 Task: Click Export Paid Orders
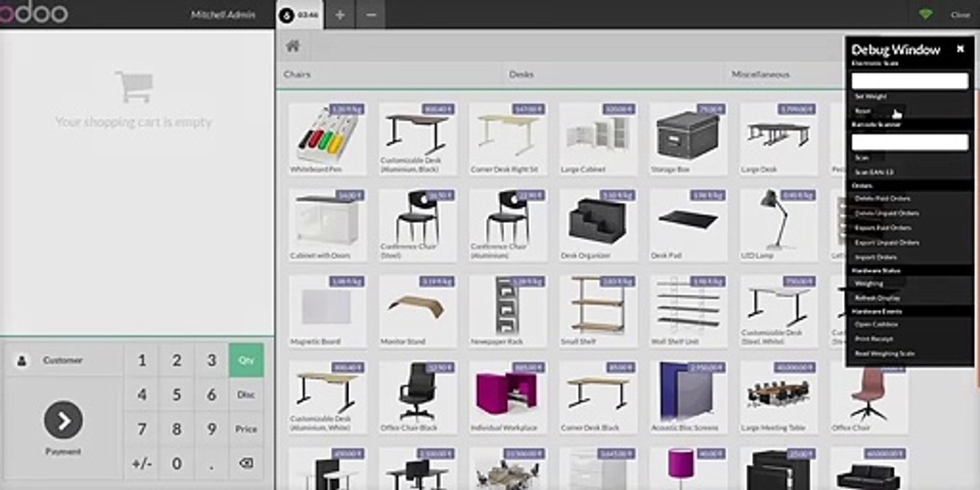click(x=883, y=228)
